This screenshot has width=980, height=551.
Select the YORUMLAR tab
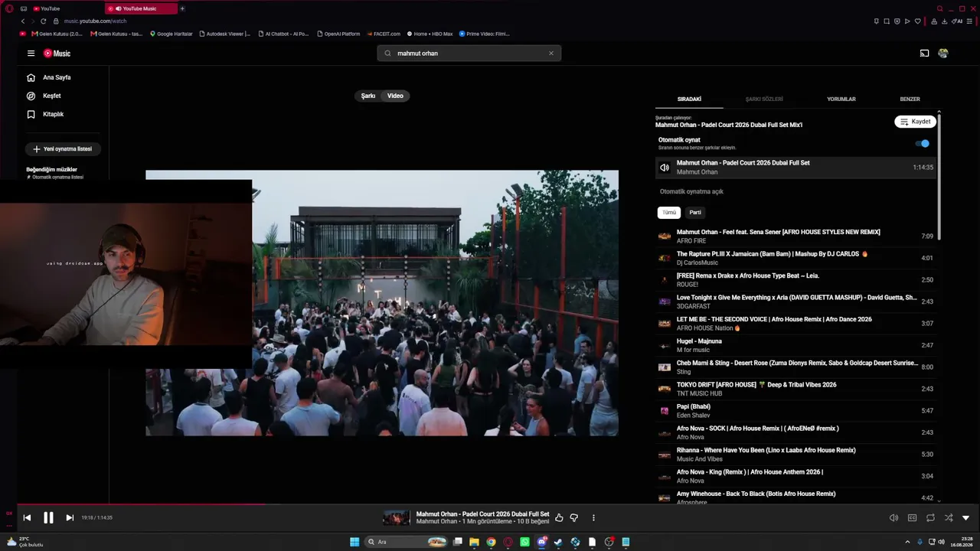841,99
